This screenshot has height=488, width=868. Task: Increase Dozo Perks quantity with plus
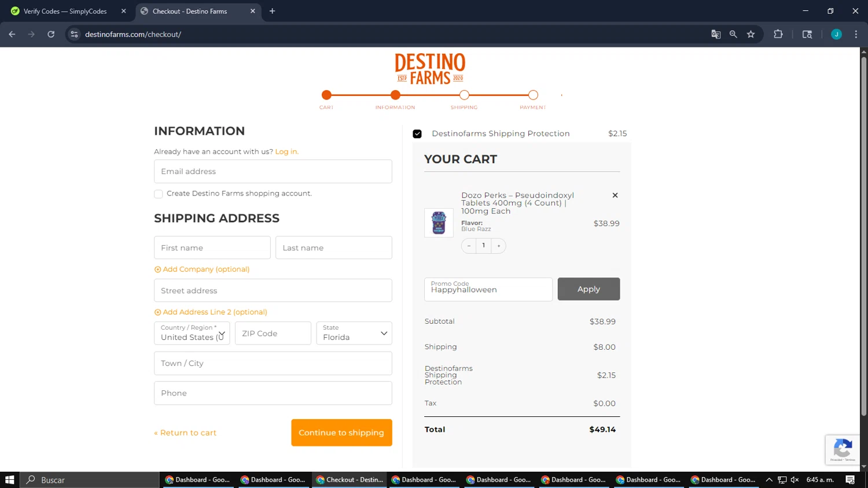[499, 246]
